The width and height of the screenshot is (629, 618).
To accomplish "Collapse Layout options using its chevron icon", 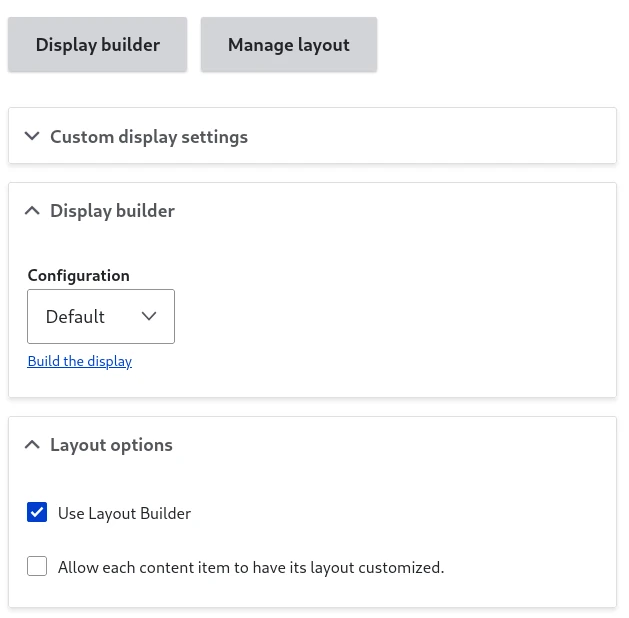I will [x=32, y=444].
